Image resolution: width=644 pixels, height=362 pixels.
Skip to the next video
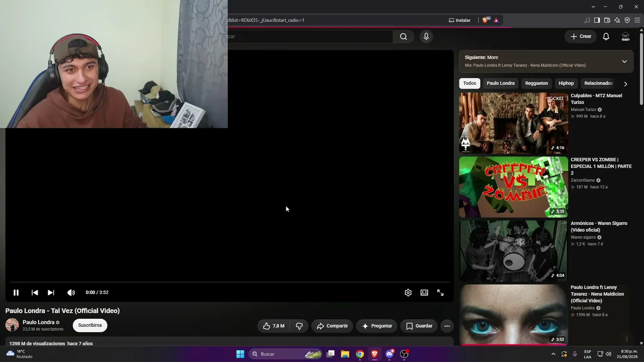tap(51, 293)
